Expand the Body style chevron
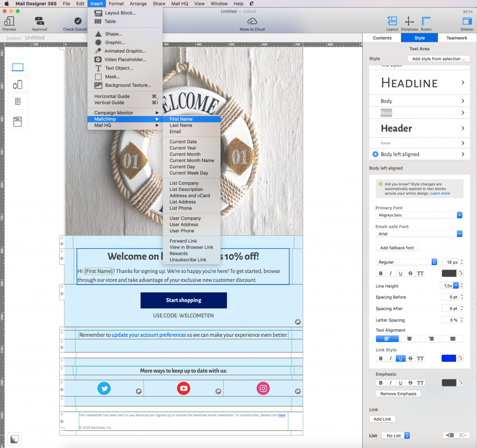Screen dimensions: 477x448 [463, 101]
